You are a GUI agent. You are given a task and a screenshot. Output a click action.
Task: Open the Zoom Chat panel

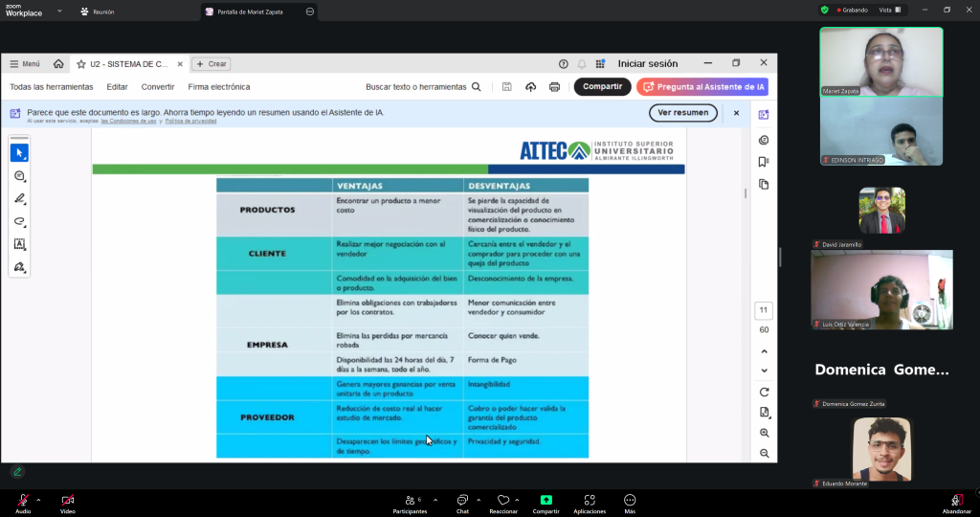(x=462, y=501)
